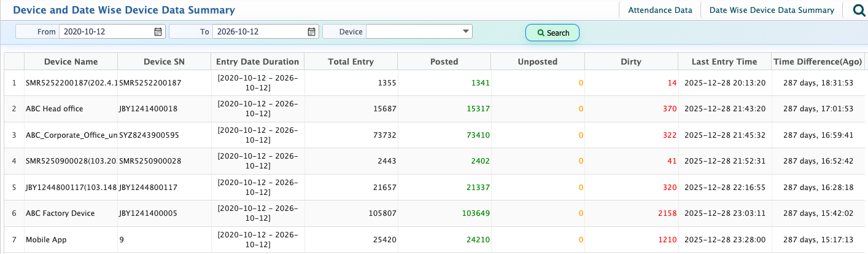Click posted value 103649
This screenshot has height=254, width=868.
click(476, 213)
